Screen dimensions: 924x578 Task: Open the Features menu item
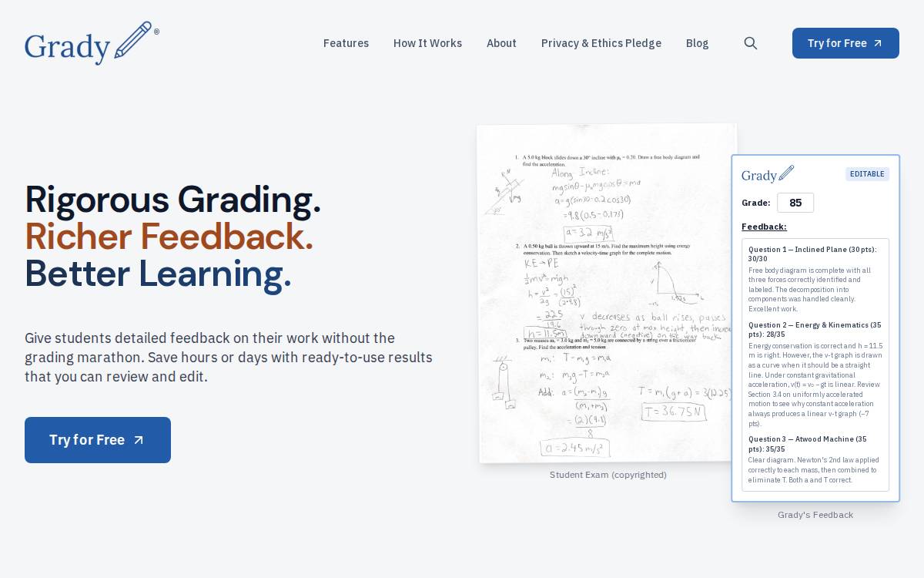click(346, 43)
